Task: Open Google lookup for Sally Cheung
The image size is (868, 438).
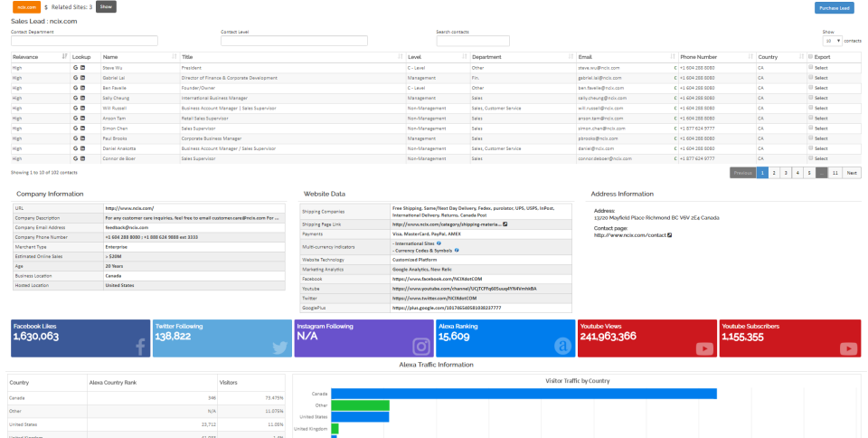Action: point(75,98)
